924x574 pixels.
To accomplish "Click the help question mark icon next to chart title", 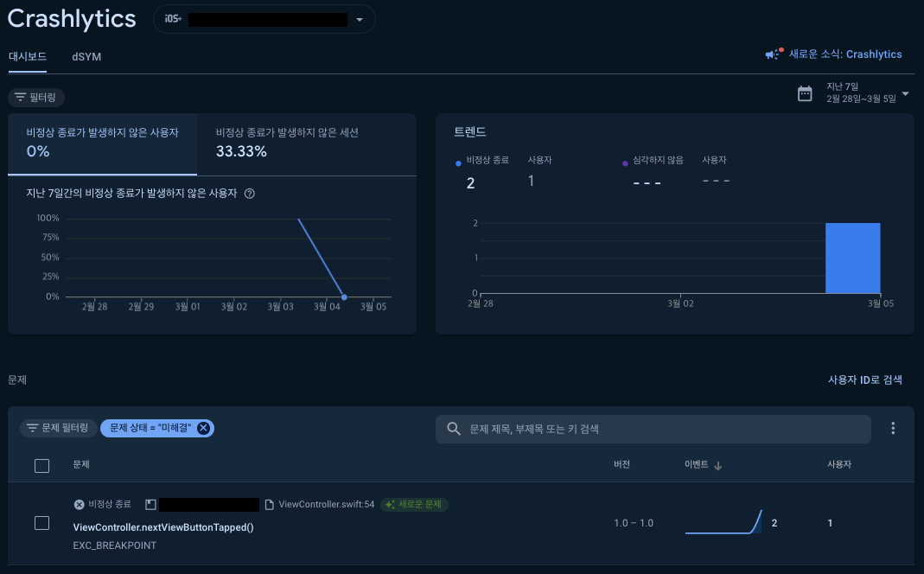I will point(250,194).
